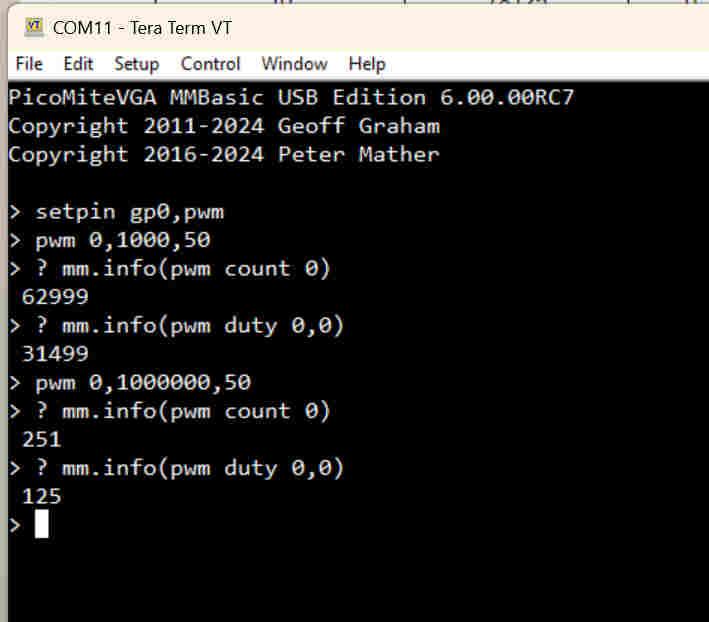
Task: Open the Window menu
Action: tap(294, 64)
